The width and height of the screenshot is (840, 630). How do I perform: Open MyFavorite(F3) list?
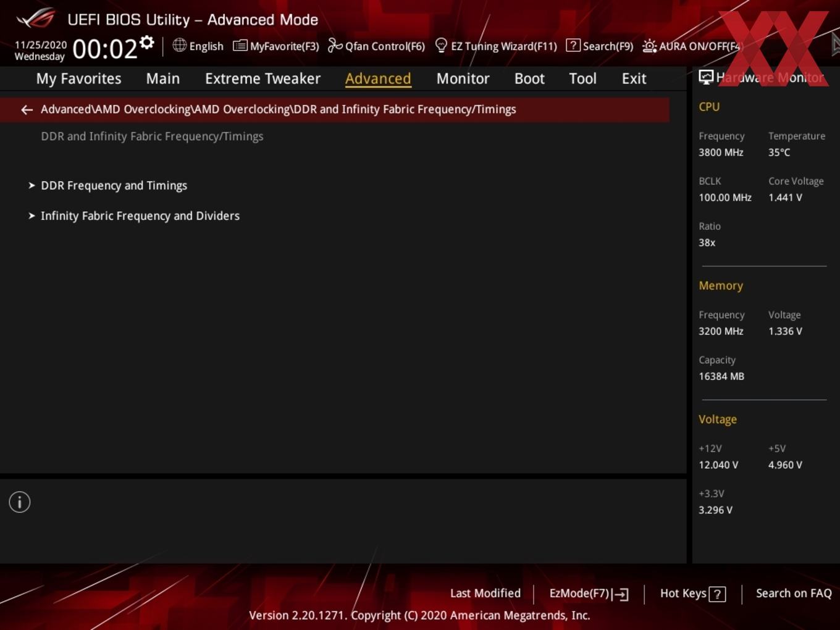coord(276,46)
